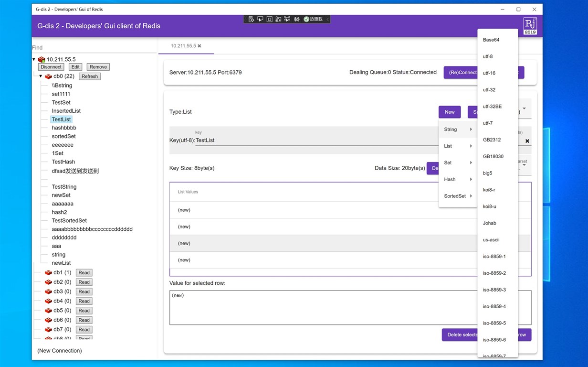Clear the key field with X icon
This screenshot has width=588, height=367.
(527, 141)
